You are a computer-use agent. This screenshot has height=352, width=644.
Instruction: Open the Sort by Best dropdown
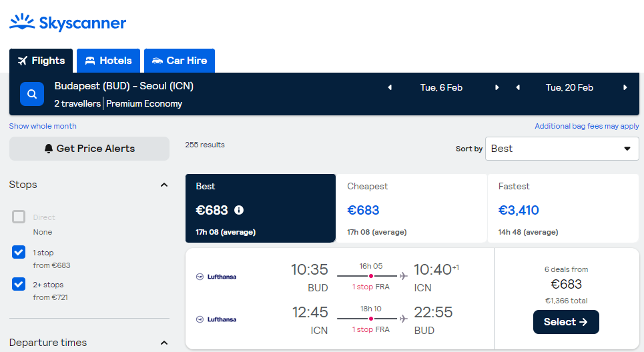[x=562, y=149]
